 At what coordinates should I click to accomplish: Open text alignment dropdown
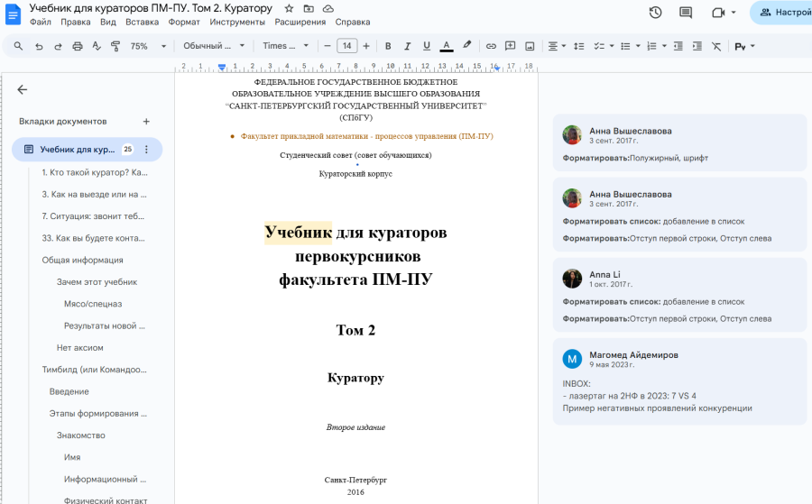pos(557,46)
